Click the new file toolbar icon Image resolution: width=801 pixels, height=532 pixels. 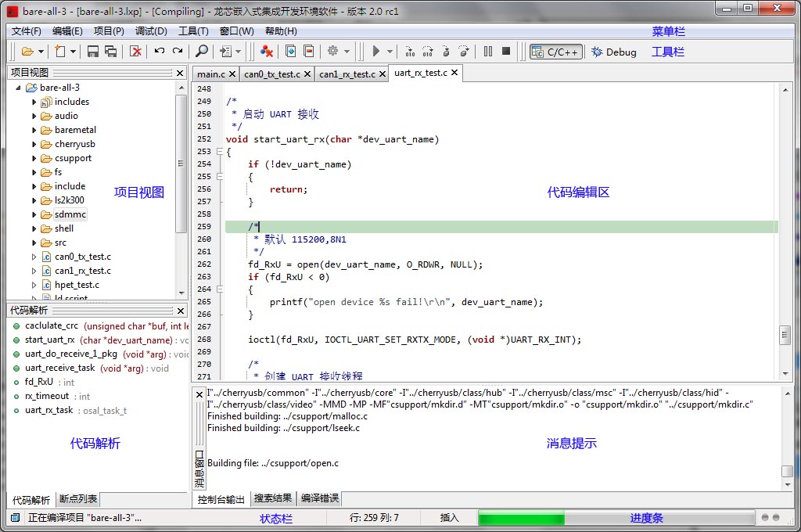pyautogui.click(x=60, y=52)
